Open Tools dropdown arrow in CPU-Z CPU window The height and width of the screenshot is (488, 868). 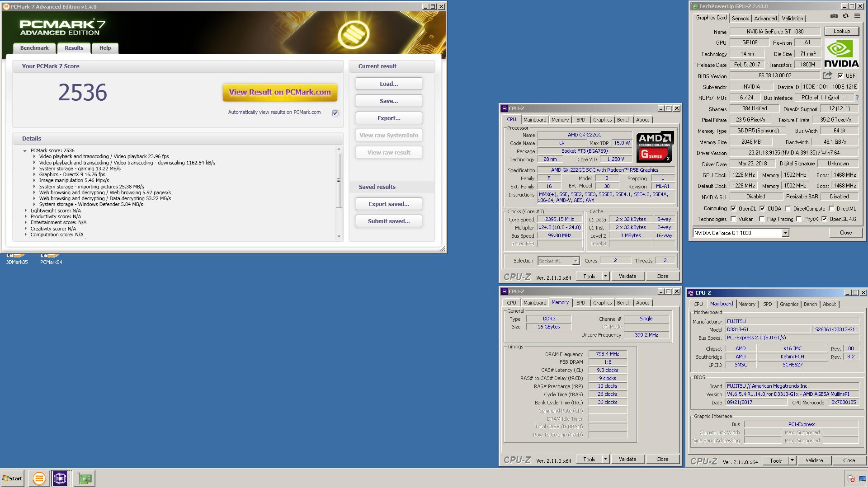(605, 276)
